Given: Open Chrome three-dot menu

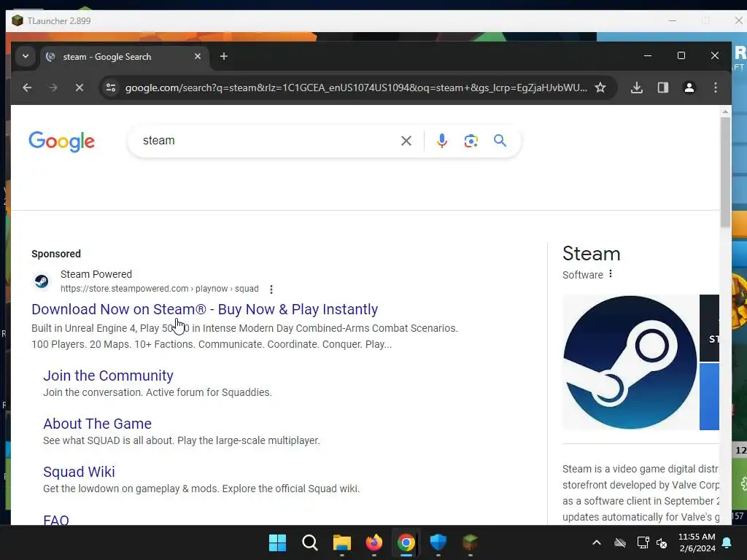Looking at the screenshot, I should tap(715, 87).
